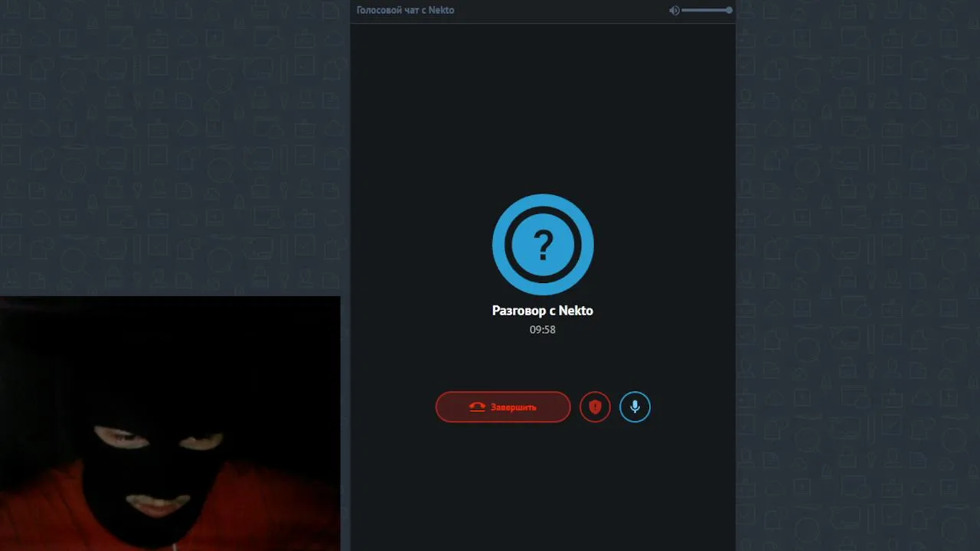
Task: Adjust the volume slider at top right
Action: click(707, 11)
